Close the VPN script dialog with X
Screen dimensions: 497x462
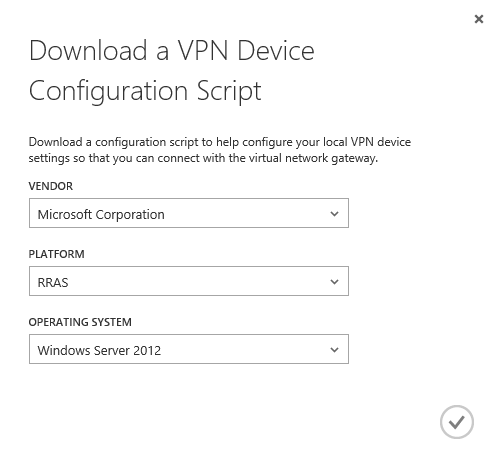pyautogui.click(x=479, y=19)
